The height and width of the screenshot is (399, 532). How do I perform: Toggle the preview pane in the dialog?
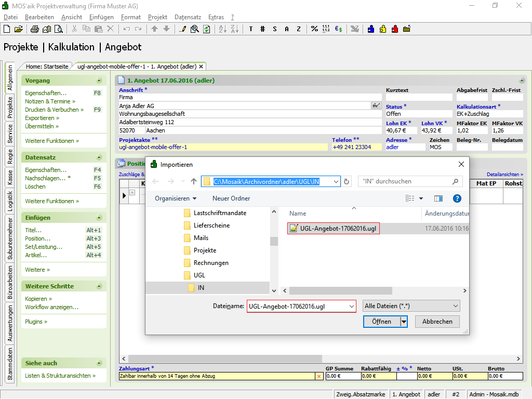click(x=438, y=198)
